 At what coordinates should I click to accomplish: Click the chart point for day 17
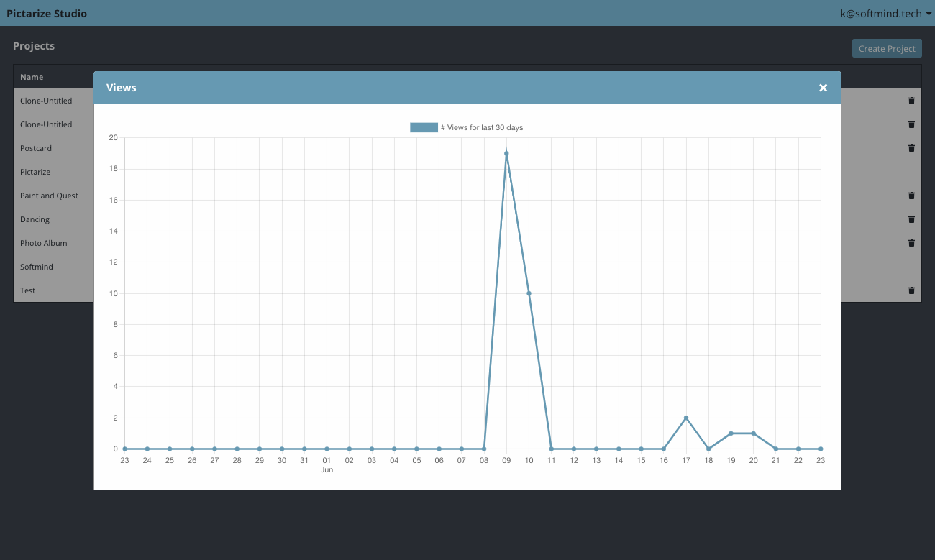[x=686, y=418]
